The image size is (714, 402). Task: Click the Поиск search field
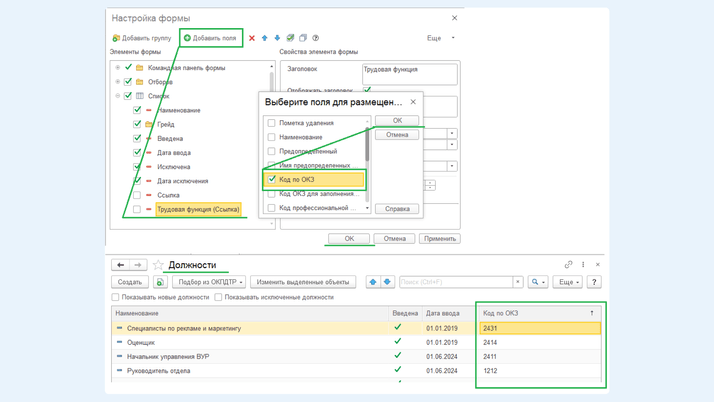pyautogui.click(x=455, y=282)
